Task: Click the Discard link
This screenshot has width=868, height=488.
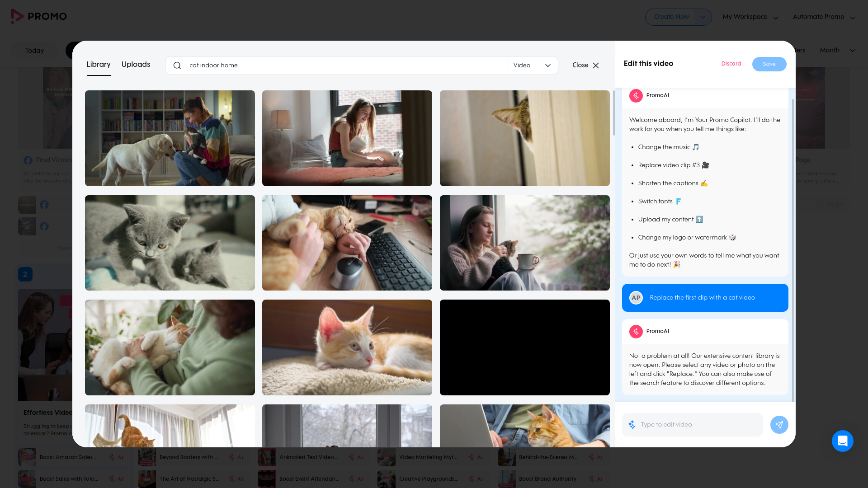Action: (731, 64)
